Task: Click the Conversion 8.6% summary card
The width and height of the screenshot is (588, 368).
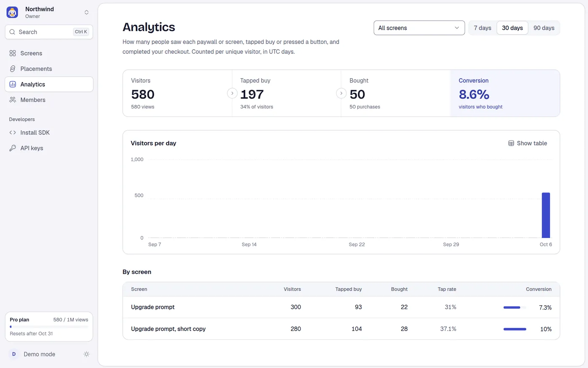Action: point(505,93)
